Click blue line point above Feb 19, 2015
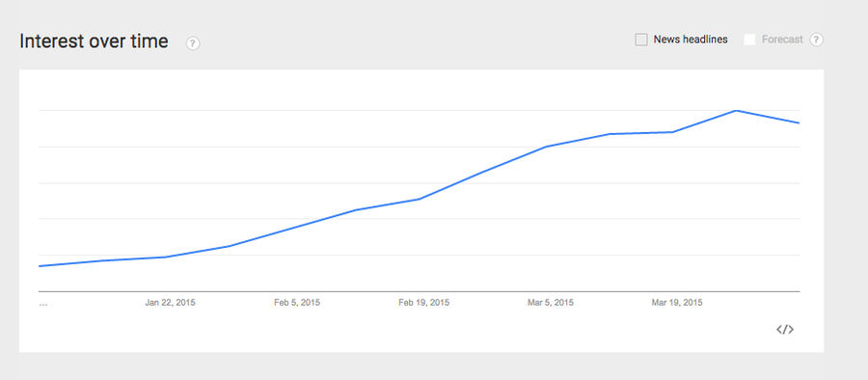Screen dimensions: 868x380 420,199
